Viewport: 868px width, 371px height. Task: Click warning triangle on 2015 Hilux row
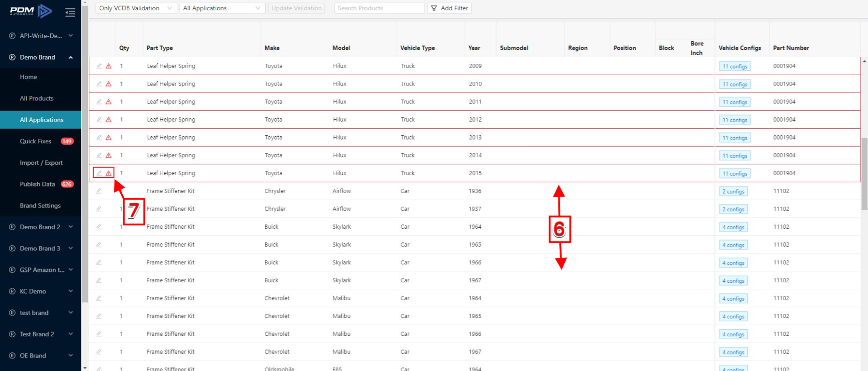point(109,173)
